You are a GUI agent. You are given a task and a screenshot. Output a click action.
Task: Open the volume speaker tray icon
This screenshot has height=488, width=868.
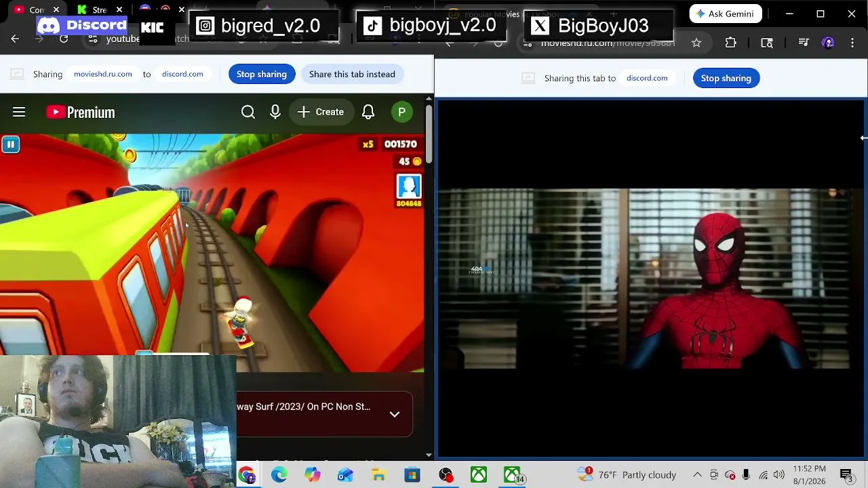[779, 475]
